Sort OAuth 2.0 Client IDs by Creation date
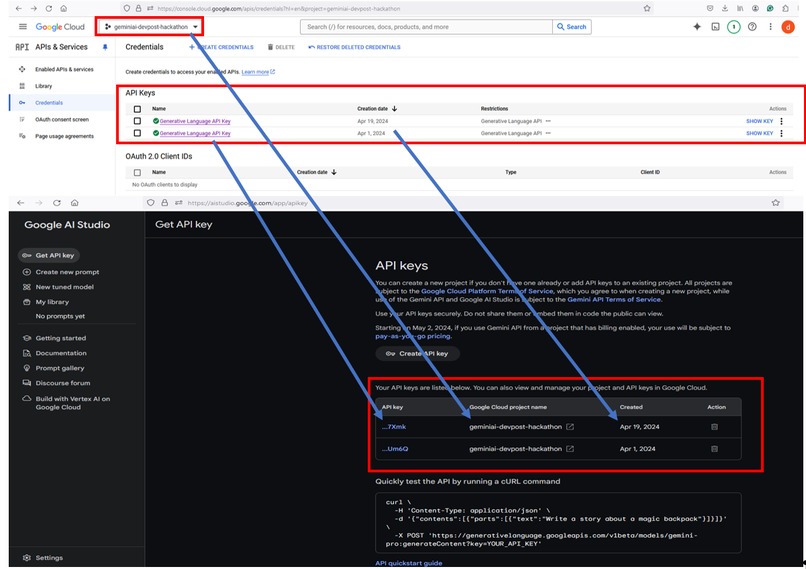Viewport: 806px width, 569px height. 316,172
